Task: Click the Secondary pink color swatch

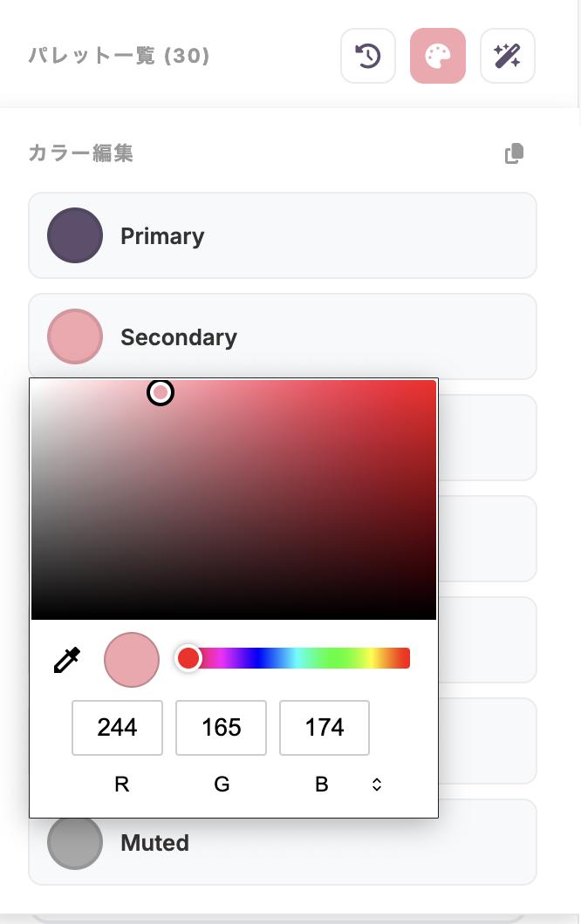Action: click(x=75, y=336)
